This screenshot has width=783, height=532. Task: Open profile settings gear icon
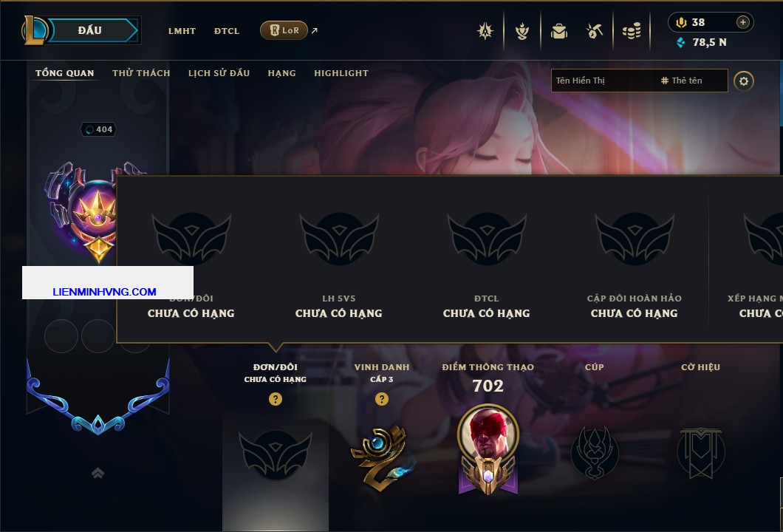(x=744, y=81)
